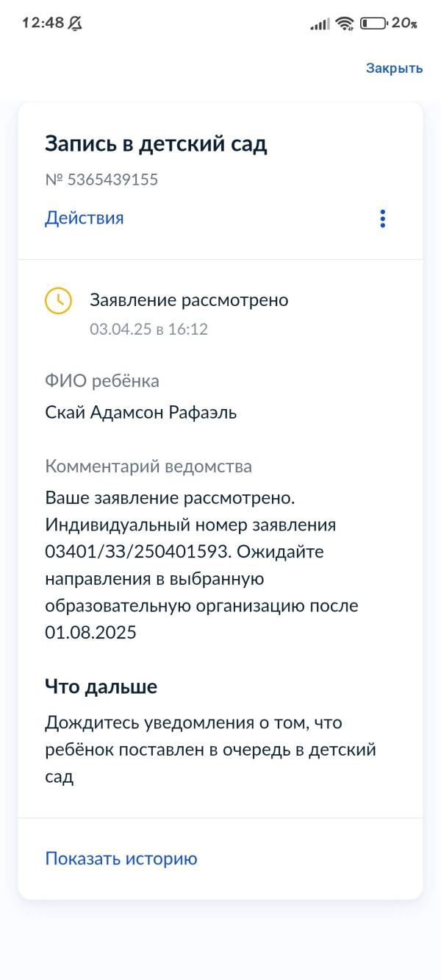Tap application number № 5365439155
The width and height of the screenshot is (441, 980).
click(x=101, y=180)
